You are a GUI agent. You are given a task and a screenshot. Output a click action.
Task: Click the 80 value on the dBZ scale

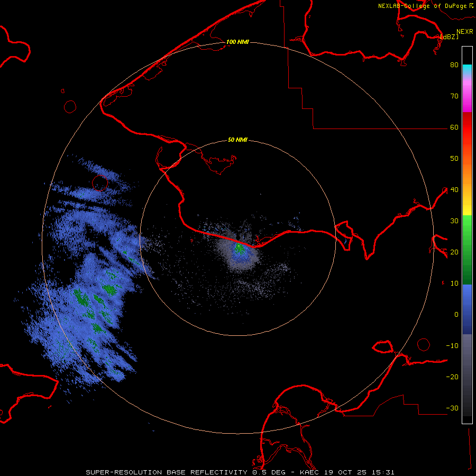[x=454, y=65]
